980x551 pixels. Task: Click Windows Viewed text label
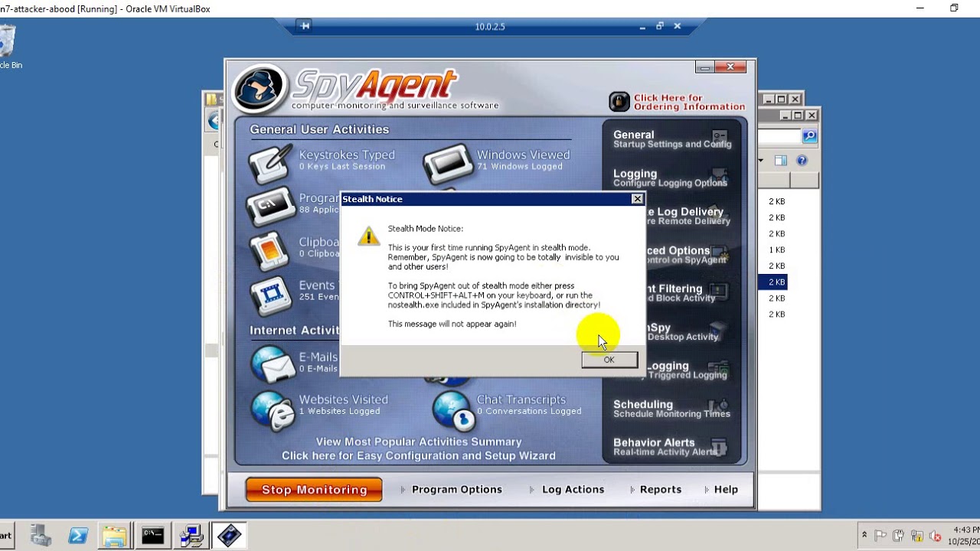click(524, 155)
